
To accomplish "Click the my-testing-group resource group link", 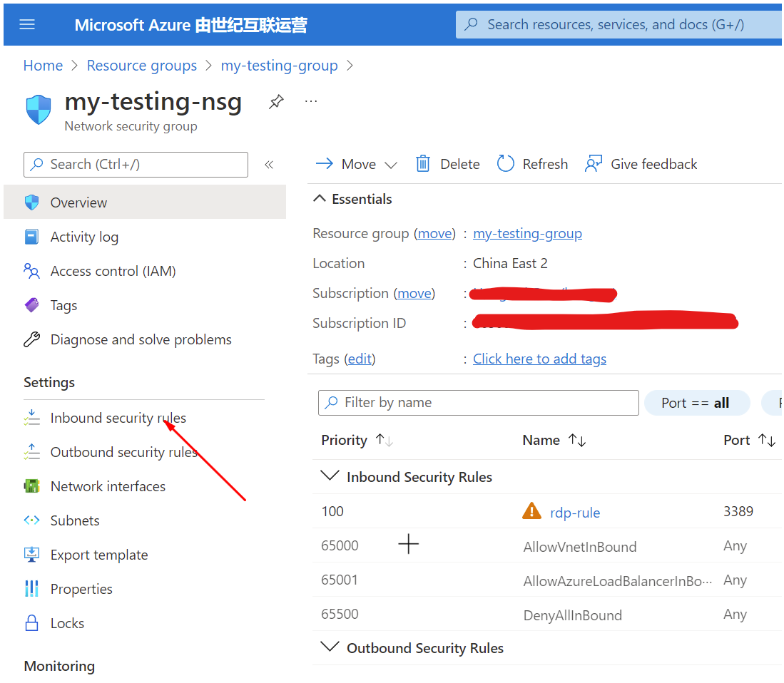I will pyautogui.click(x=527, y=233).
